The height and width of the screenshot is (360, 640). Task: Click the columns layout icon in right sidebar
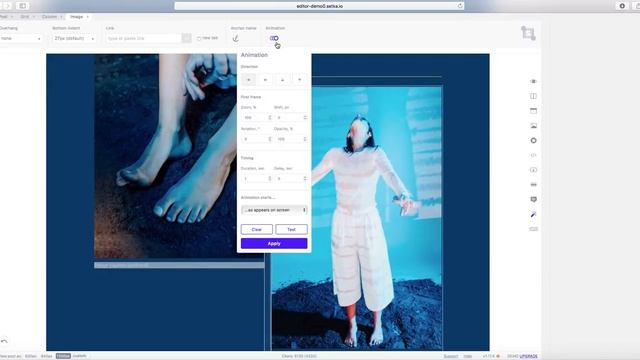[x=533, y=96]
